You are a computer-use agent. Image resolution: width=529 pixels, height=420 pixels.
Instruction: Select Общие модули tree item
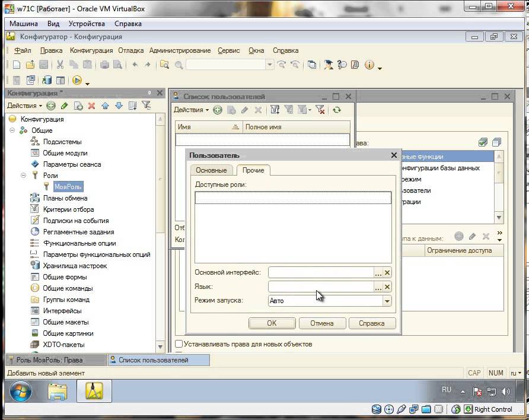point(65,153)
